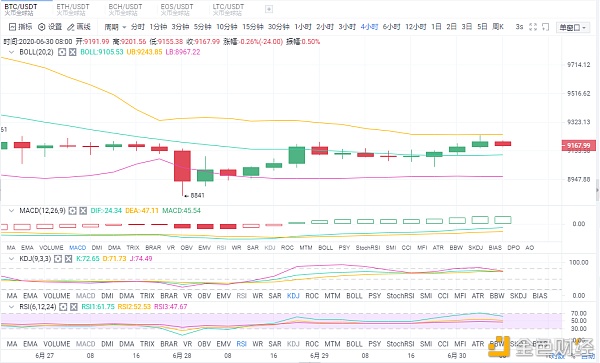Toggle ROC in bottom row under RSI chart
Viewport: 600px width, 363px height.
click(x=312, y=344)
